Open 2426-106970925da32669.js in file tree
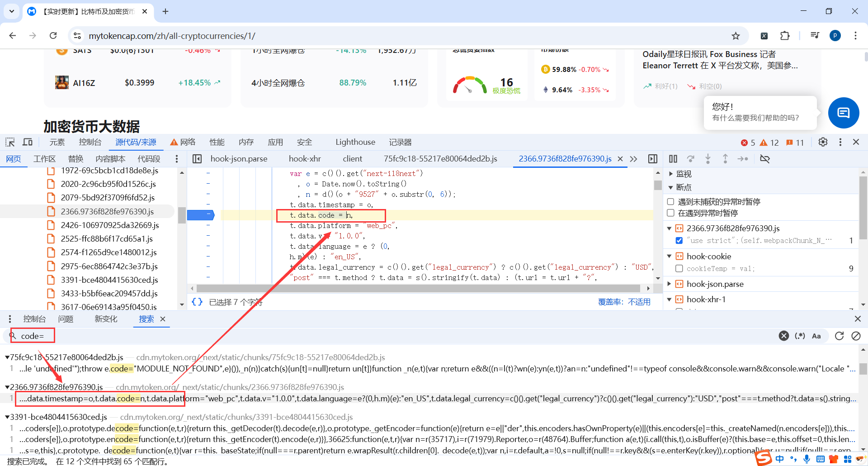The height and width of the screenshot is (466, 868). pyautogui.click(x=110, y=225)
